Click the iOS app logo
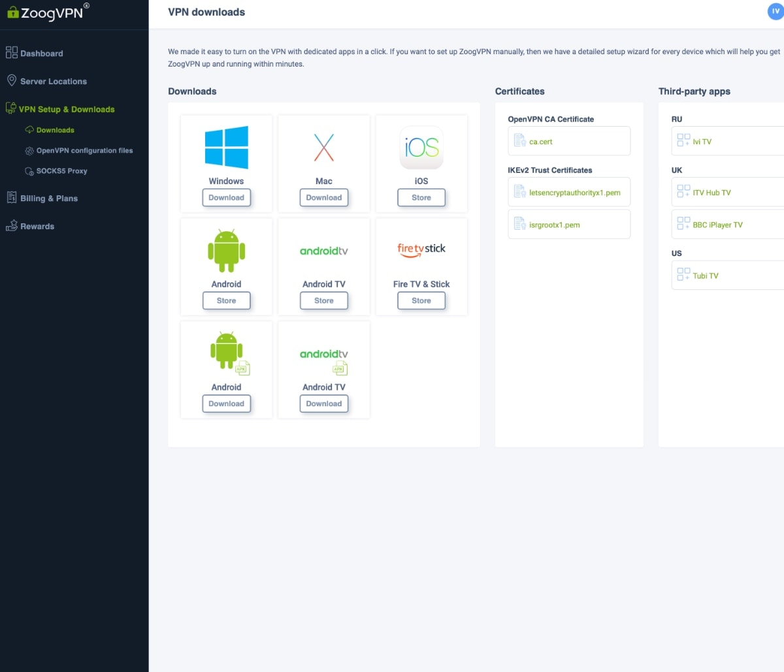784x672 pixels. click(421, 148)
